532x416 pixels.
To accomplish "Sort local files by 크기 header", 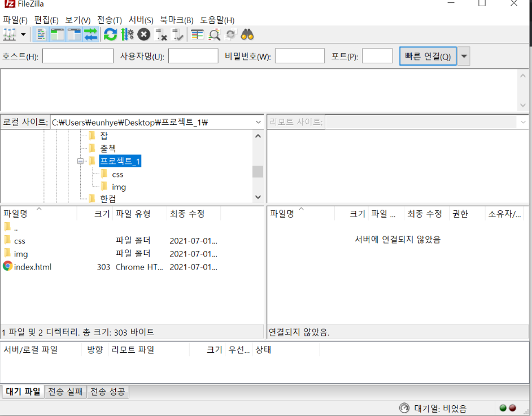I will pos(95,214).
